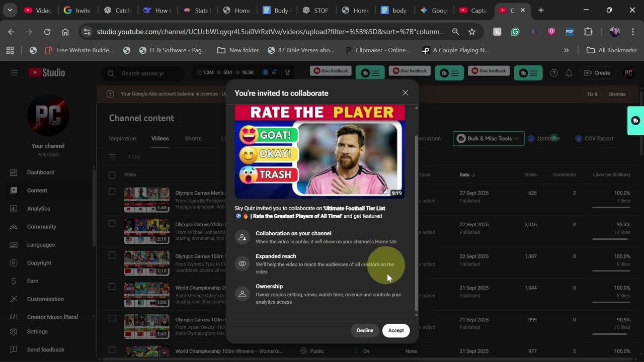The height and width of the screenshot is (362, 644).
Task: Expand the hidden bookmarks chevron
Action: pyautogui.click(x=567, y=50)
